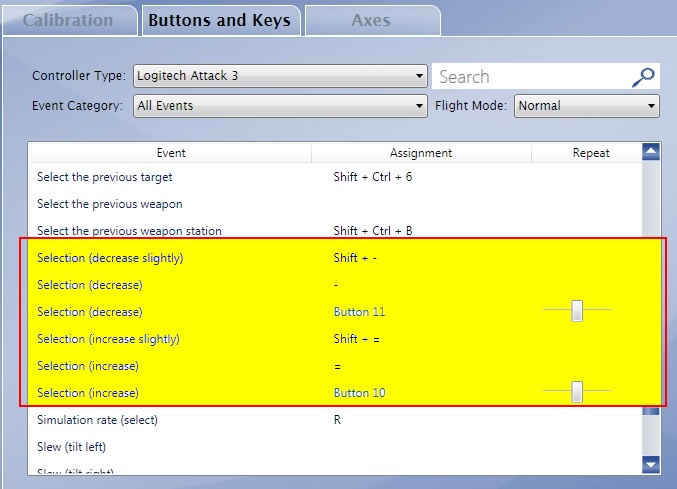Click the search magnifier icon
677x489 pixels.
(645, 77)
